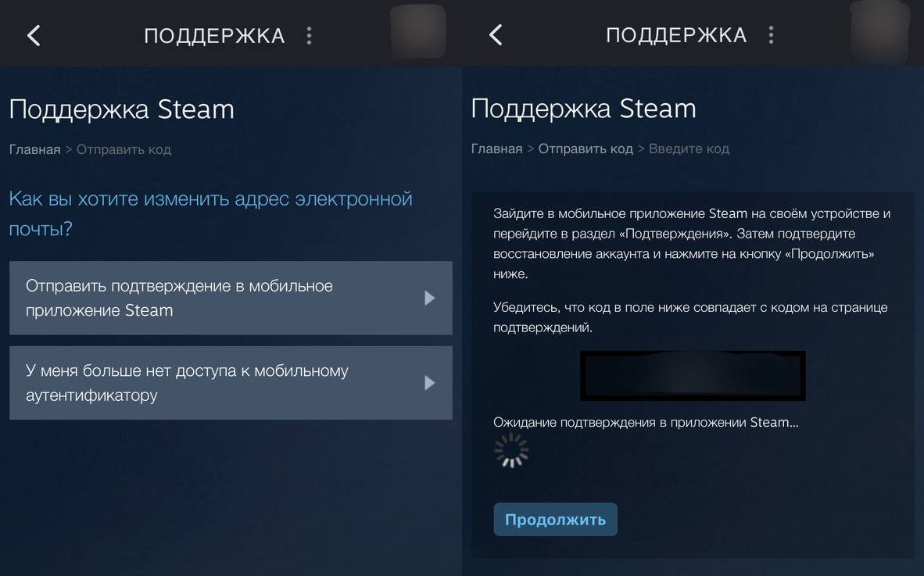Click the arrow on the 'У меня больше нет доступа' option
924x576 pixels.
(x=430, y=383)
